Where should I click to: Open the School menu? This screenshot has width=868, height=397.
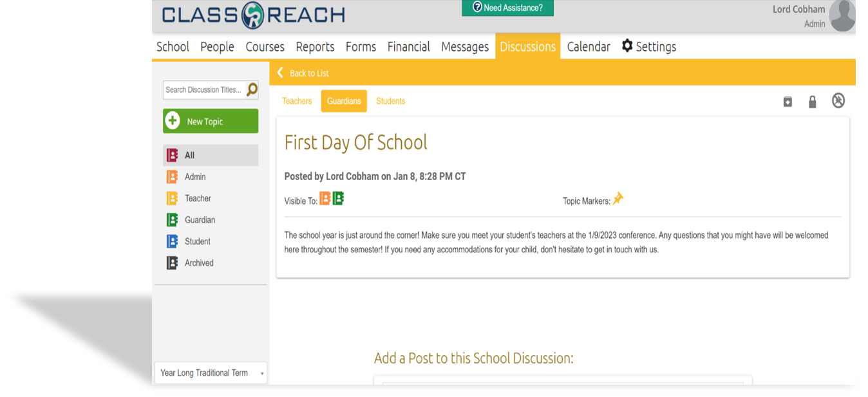click(x=173, y=46)
